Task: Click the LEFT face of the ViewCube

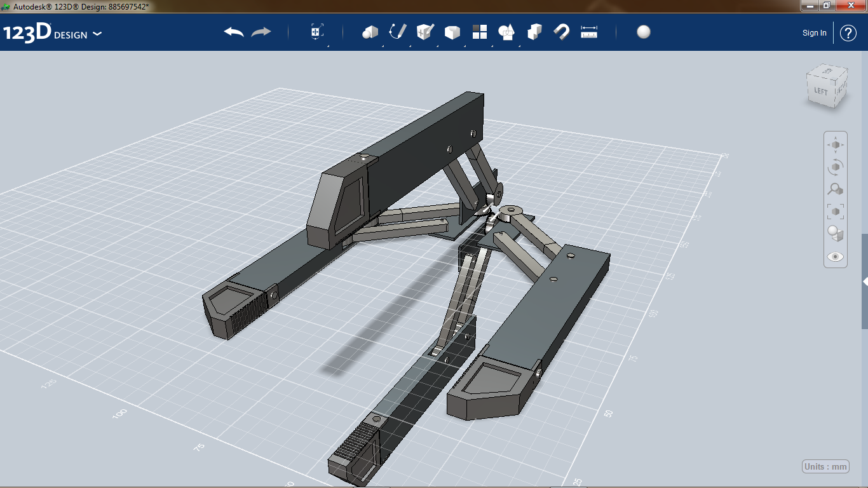Action: coord(820,91)
